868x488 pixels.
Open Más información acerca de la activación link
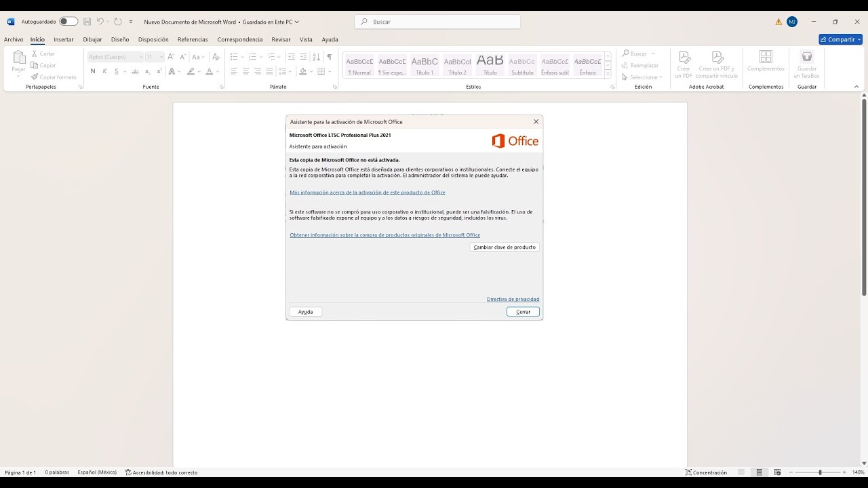[368, 192]
